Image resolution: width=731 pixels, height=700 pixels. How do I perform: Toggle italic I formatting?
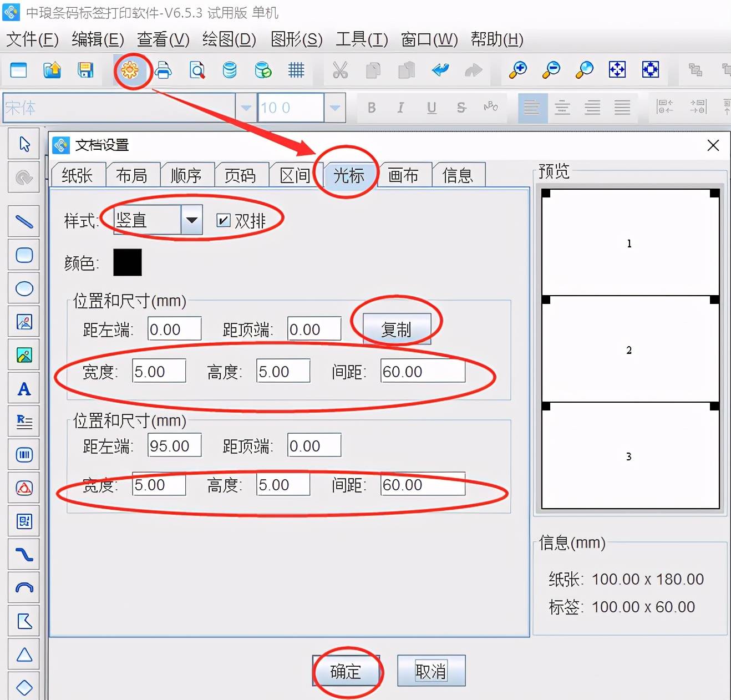click(400, 108)
